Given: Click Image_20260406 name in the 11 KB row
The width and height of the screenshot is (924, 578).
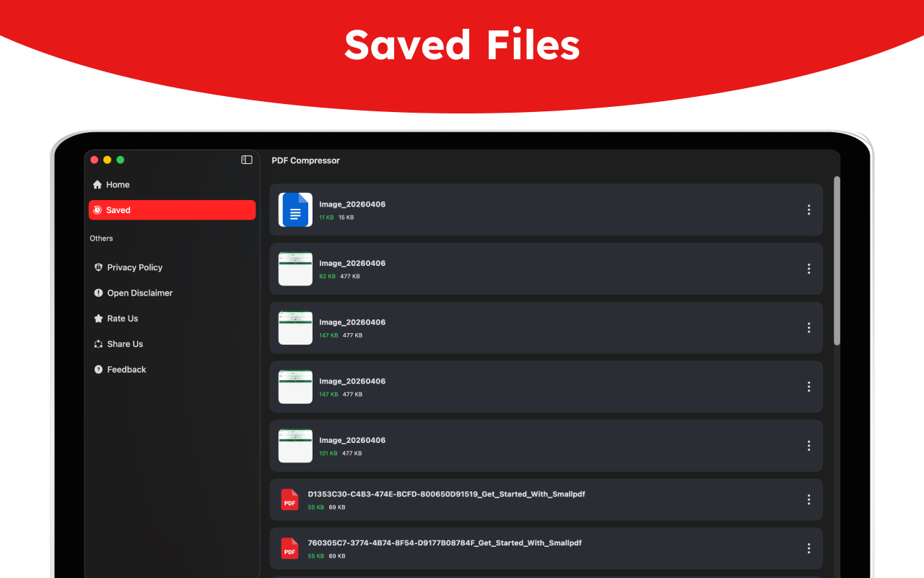Looking at the screenshot, I should coord(352,204).
